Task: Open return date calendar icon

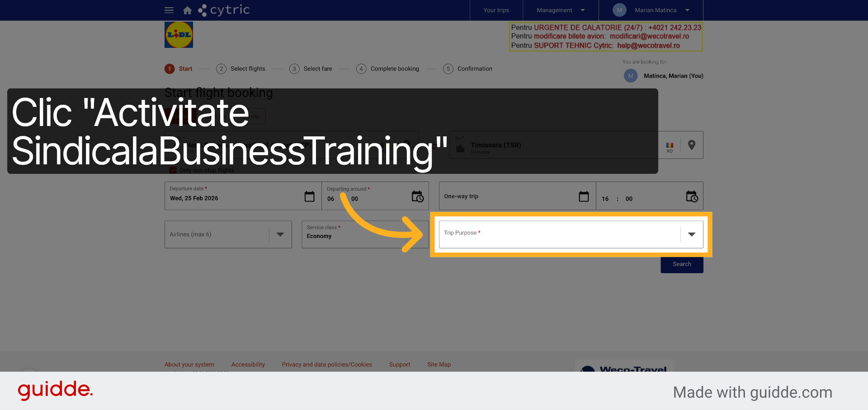Action: point(584,196)
